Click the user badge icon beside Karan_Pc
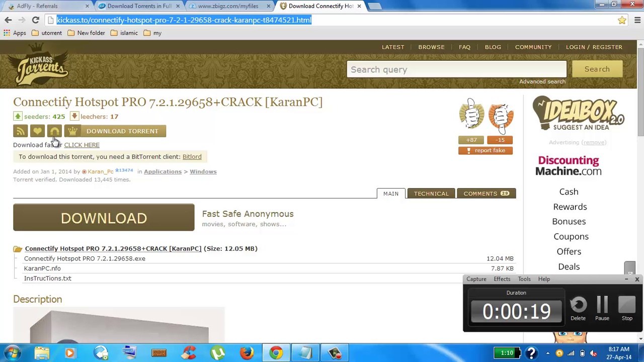Image resolution: width=644 pixels, height=362 pixels. pos(84,172)
